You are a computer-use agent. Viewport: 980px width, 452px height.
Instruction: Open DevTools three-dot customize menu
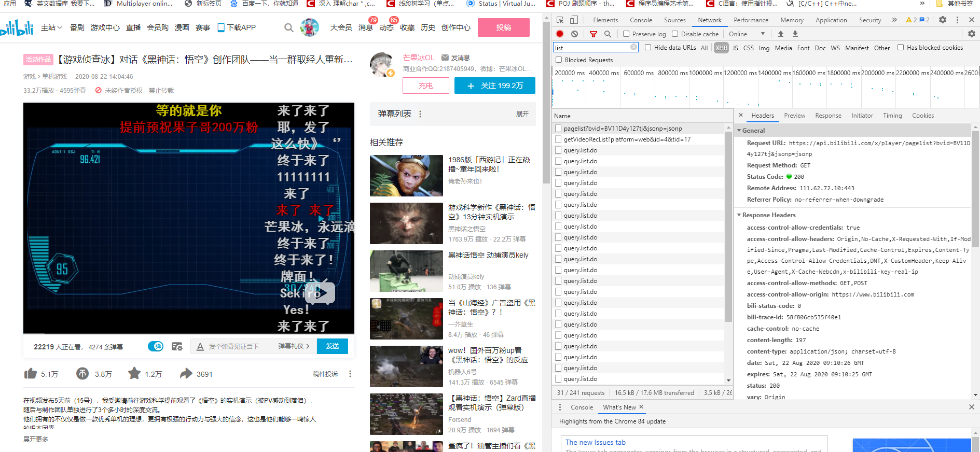tap(957, 20)
